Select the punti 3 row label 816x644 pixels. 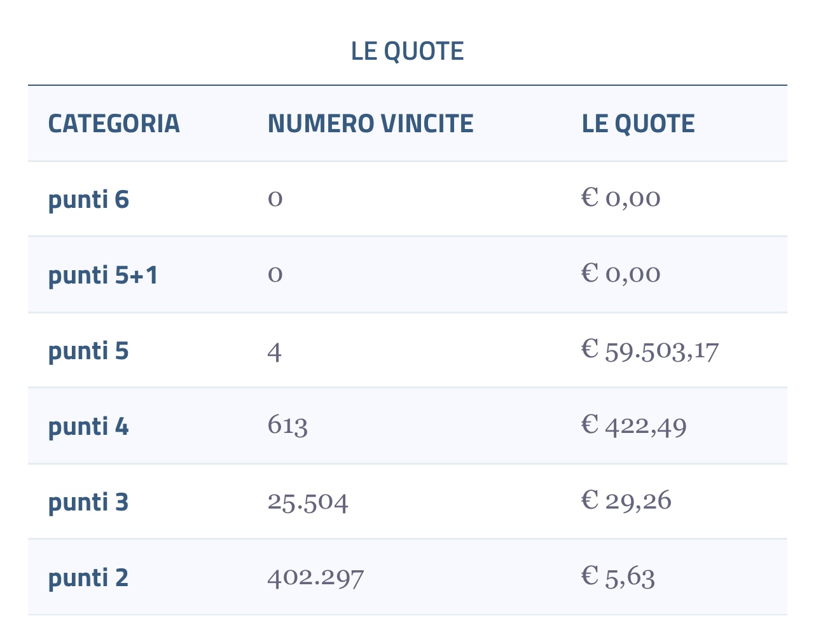[x=88, y=502]
